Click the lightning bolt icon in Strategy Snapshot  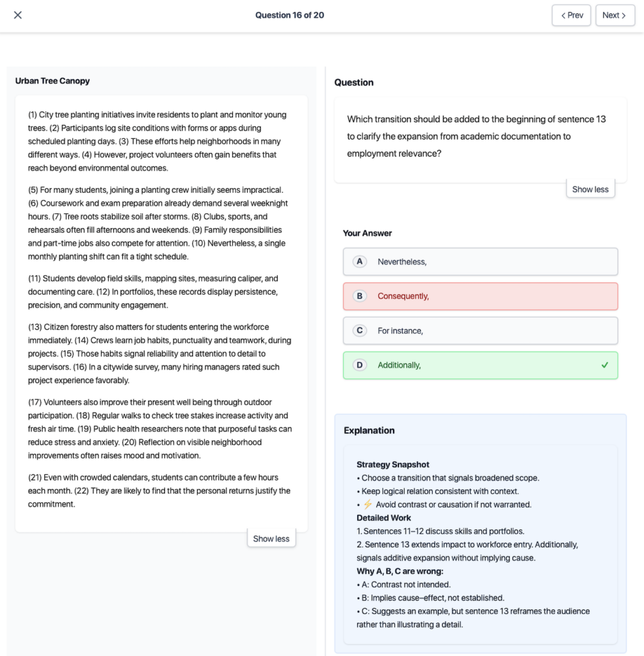[x=367, y=504]
